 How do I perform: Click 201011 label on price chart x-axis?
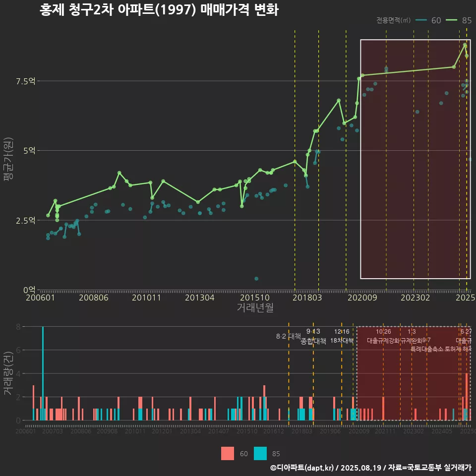(146, 297)
